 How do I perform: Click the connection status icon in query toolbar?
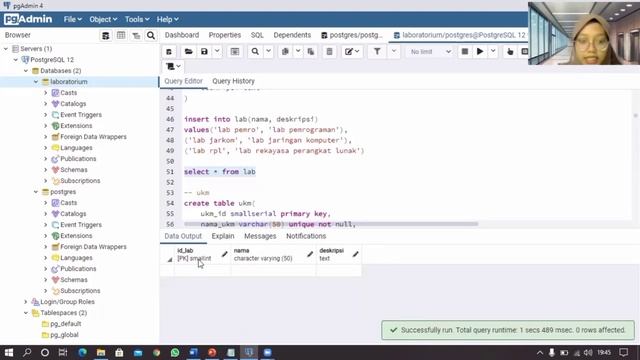tap(169, 52)
